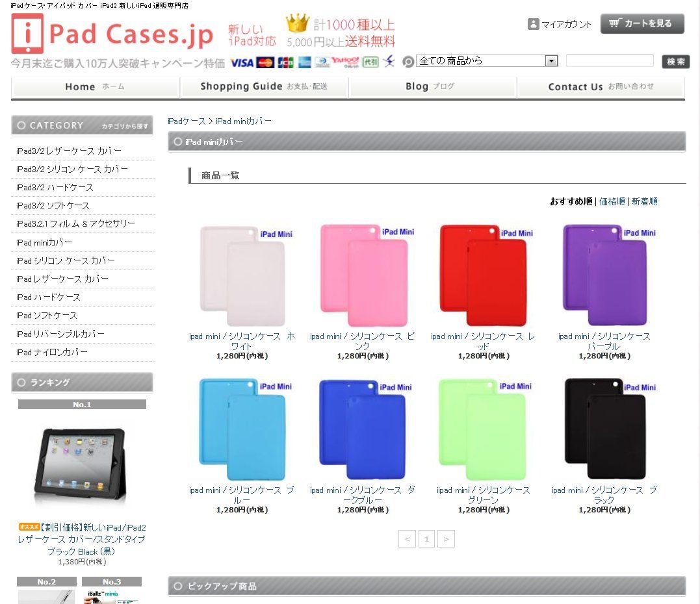700x604 pixels.
Task: Go to next page with > button
Action: coord(446,539)
